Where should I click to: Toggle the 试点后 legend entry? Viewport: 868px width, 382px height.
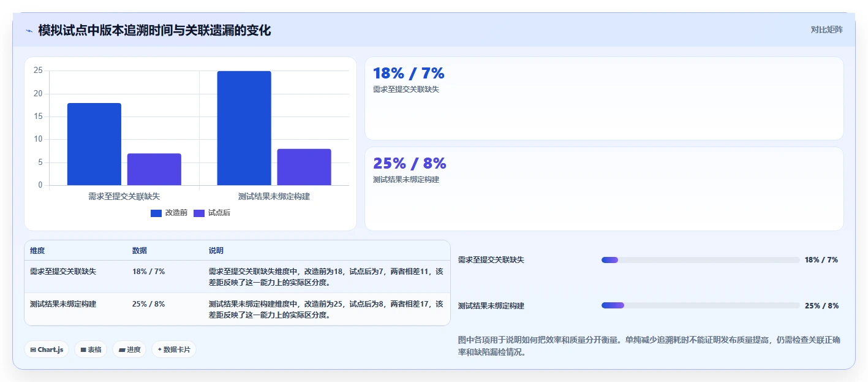pos(212,213)
